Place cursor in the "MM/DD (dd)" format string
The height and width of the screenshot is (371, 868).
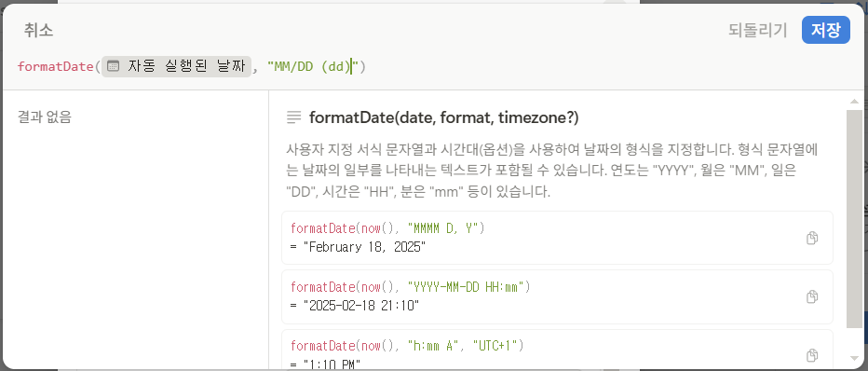pyautogui.click(x=314, y=67)
